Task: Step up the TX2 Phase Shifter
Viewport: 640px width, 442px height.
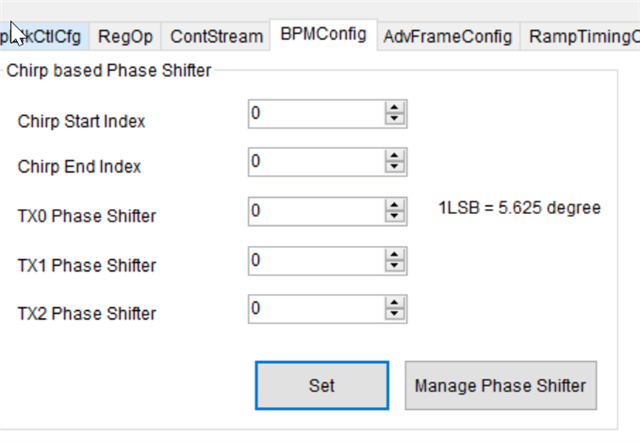Action: [x=395, y=303]
